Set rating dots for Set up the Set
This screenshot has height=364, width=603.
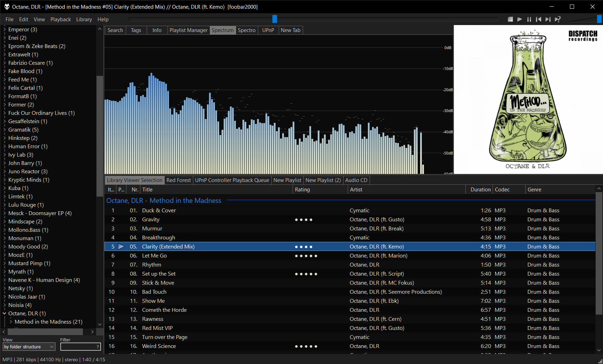[x=306, y=274]
